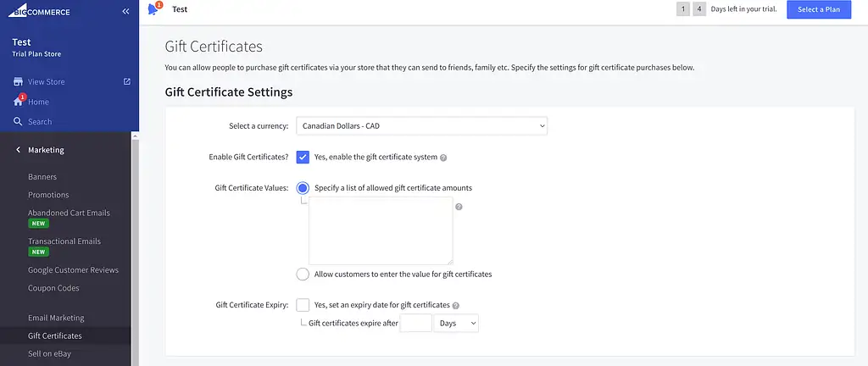Click the Marketing section header
Viewport: 868px width, 366px height.
pyautogui.click(x=46, y=150)
